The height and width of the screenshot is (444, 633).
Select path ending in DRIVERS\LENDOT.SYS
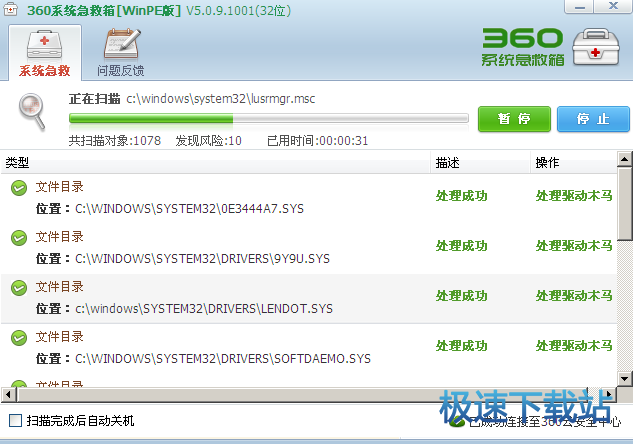pyautogui.click(x=204, y=309)
